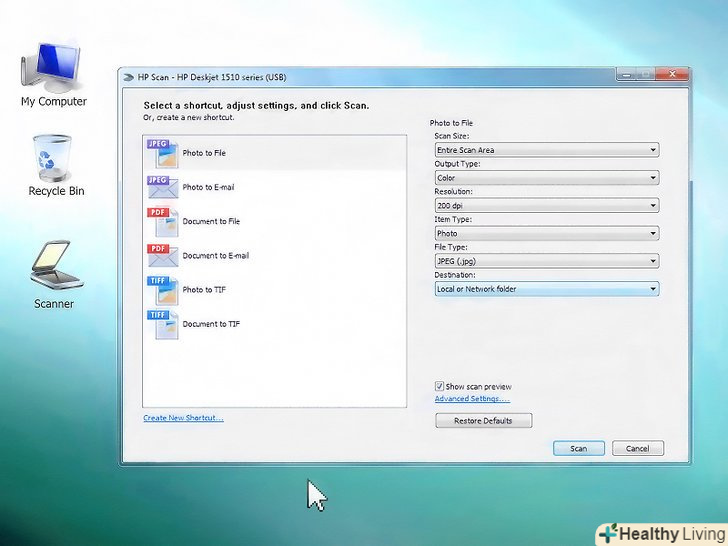Screen dimensions: 728x546
Task: Choose the 'Document to TIF' shortcut label
Action: pos(211,324)
